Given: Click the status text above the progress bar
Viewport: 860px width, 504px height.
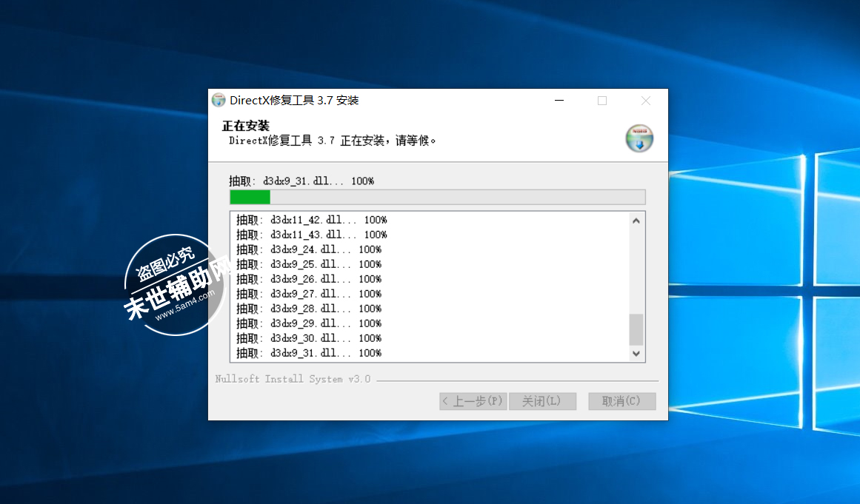Looking at the screenshot, I should pos(301,181).
